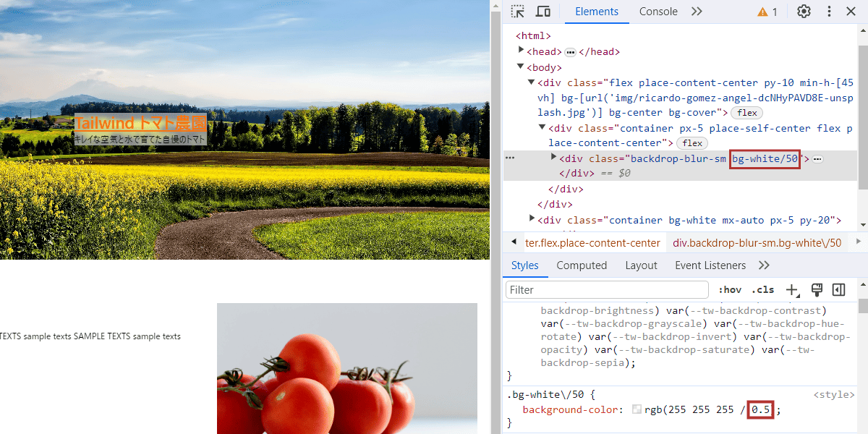The height and width of the screenshot is (434, 868).
Task: Expand the container bg-white mx-auto div
Action: click(x=532, y=218)
